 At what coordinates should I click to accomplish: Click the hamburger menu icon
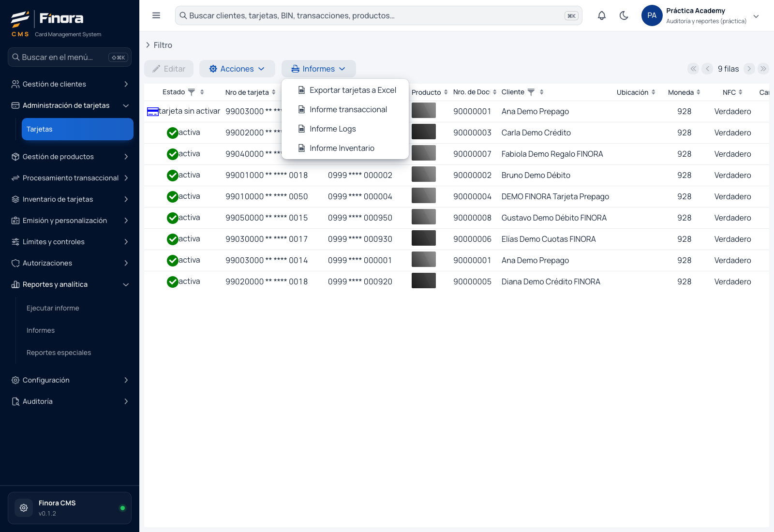[x=156, y=15]
